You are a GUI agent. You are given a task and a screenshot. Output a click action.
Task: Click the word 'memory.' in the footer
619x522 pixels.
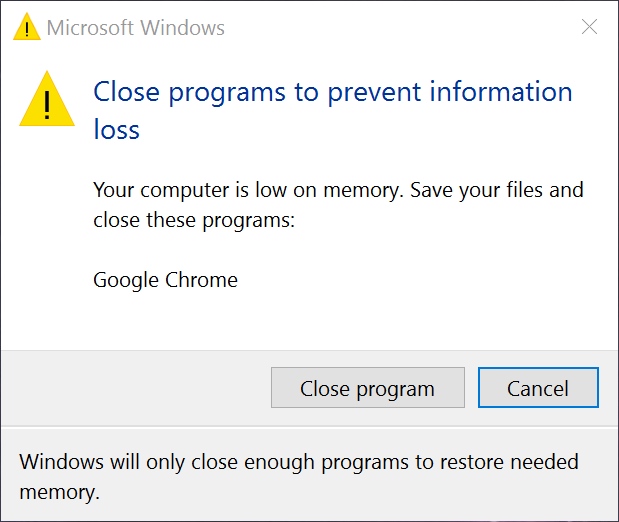[x=60, y=493]
